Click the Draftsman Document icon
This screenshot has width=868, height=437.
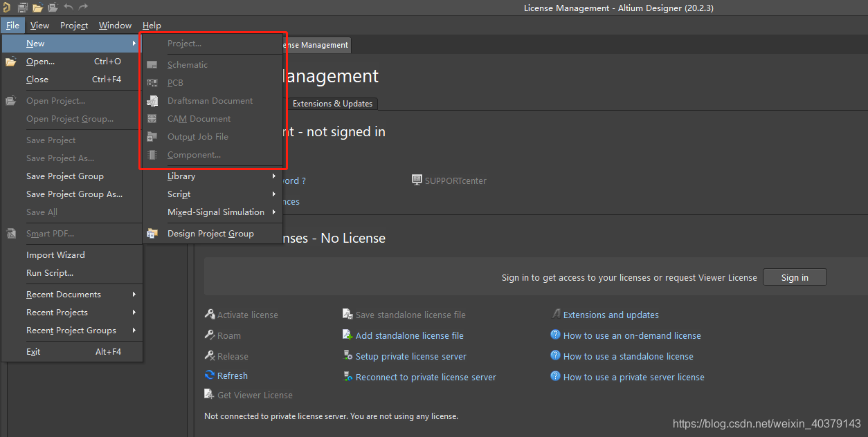coord(152,101)
